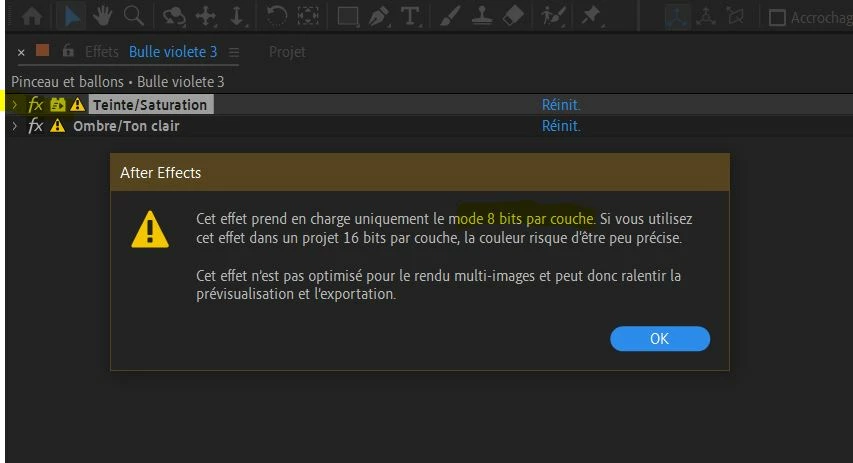Select the Zoom magnifier tool
This screenshot has width=853, height=463.
click(133, 16)
